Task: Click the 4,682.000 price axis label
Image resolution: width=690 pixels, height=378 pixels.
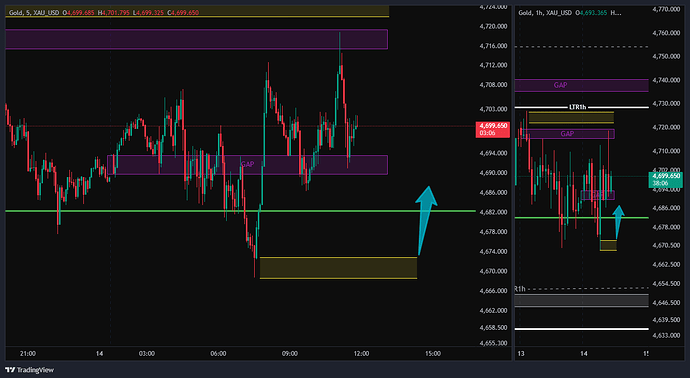Action: [x=493, y=212]
